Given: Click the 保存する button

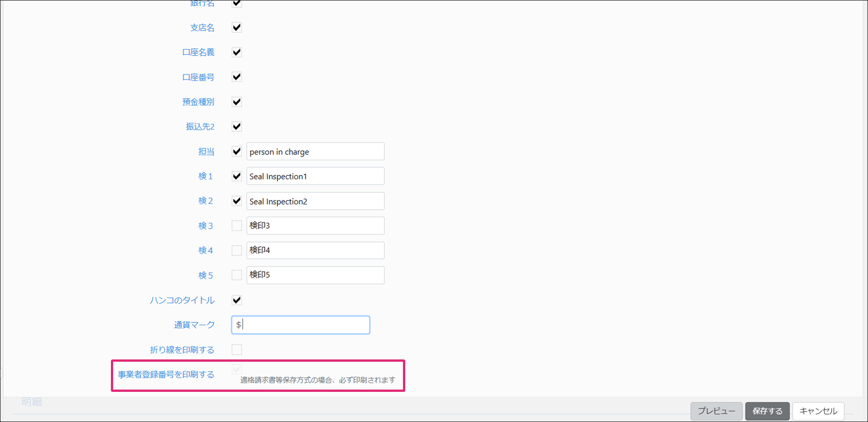Looking at the screenshot, I should coord(767,411).
